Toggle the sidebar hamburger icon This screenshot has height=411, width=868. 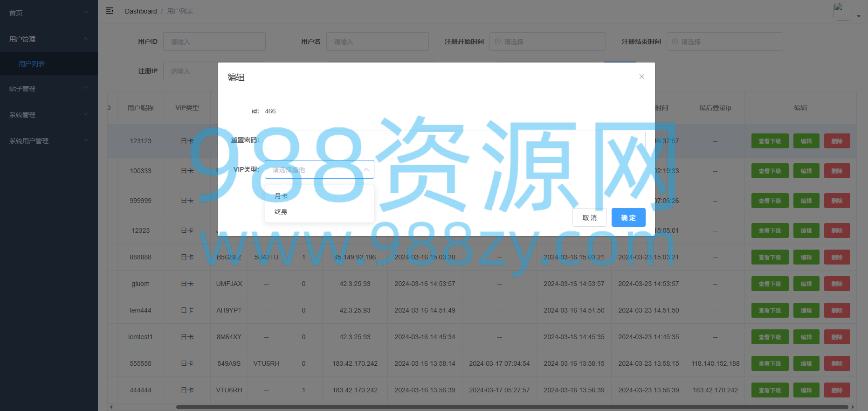coord(110,11)
